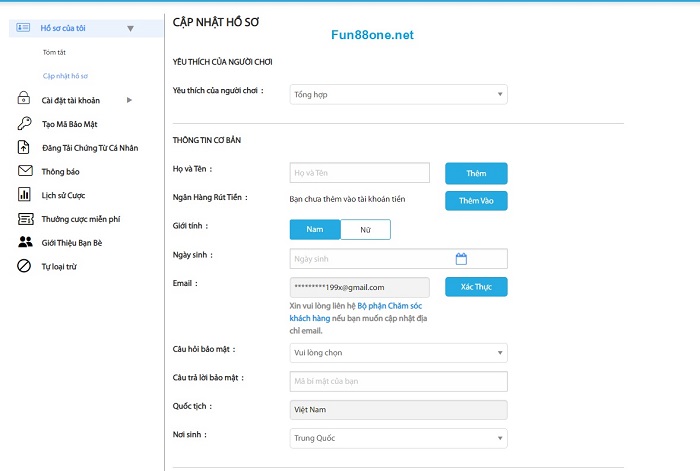This screenshot has width=700, height=471.
Task: Click the lock icon for Cài đặt tài khoản
Action: coord(24,99)
